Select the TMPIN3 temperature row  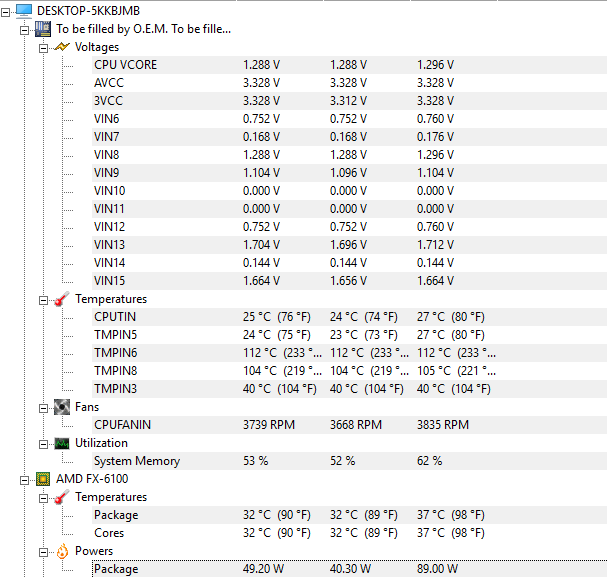pyautogui.click(x=350, y=389)
